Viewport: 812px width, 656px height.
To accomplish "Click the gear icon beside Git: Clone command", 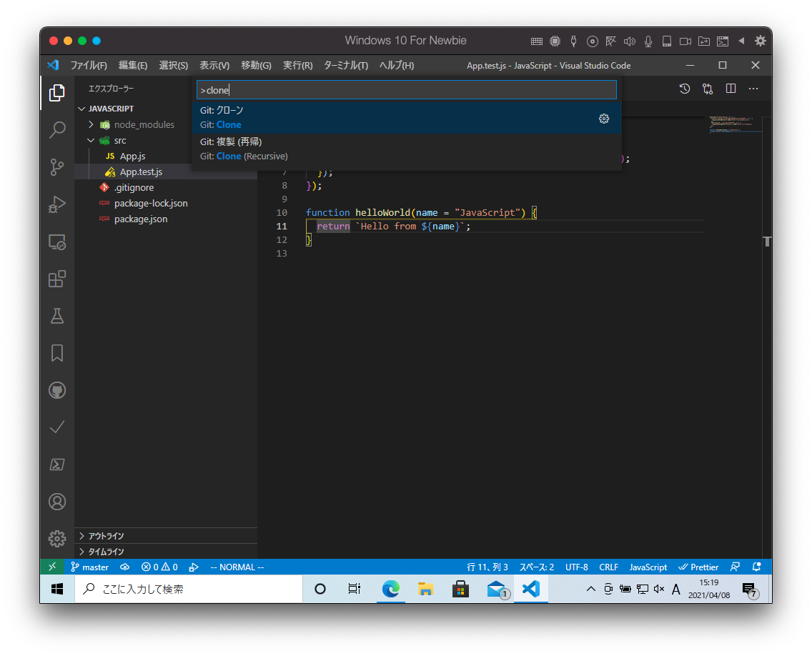I will tap(604, 119).
